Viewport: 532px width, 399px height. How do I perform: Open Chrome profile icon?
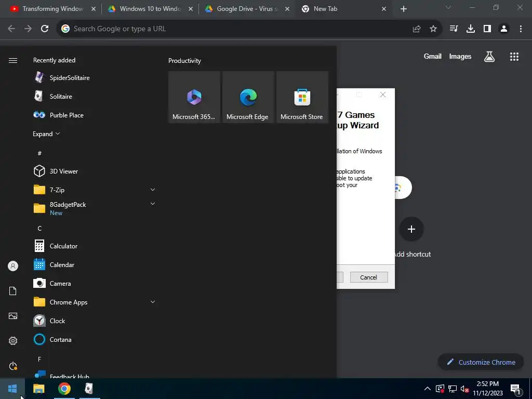504,29
